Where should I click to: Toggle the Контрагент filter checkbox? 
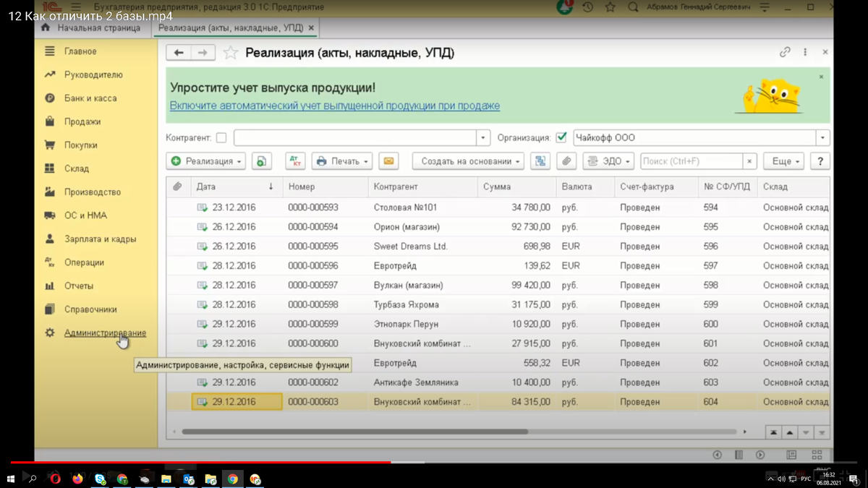coord(221,138)
